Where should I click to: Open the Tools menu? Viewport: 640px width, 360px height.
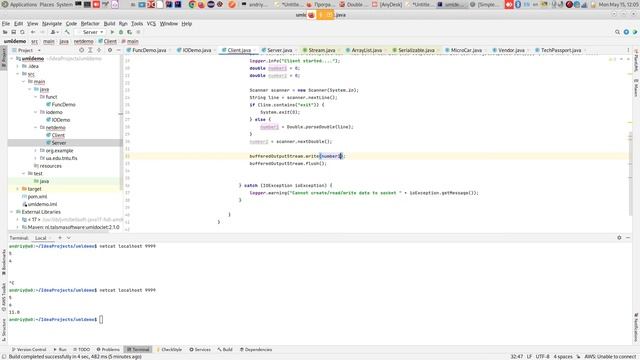137,24
